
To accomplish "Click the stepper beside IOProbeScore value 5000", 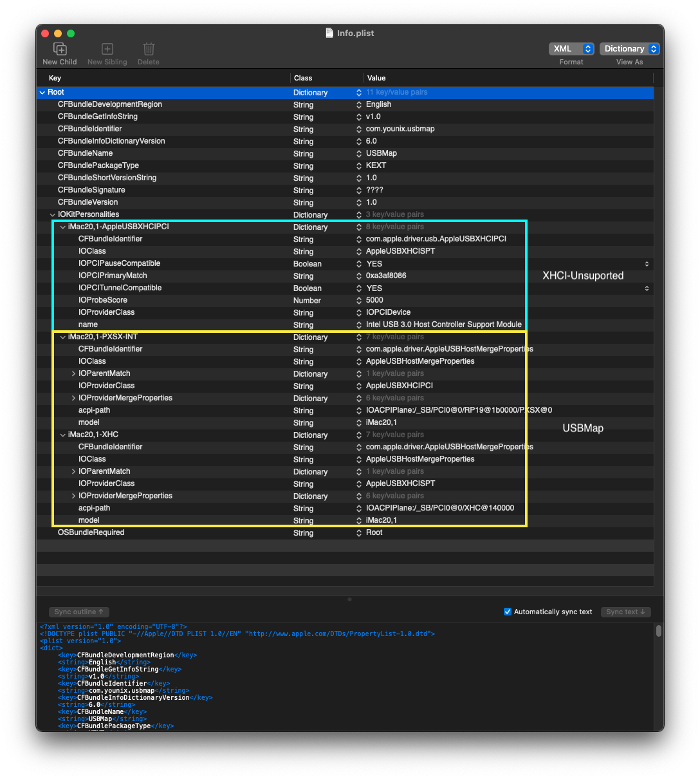I will click(358, 300).
